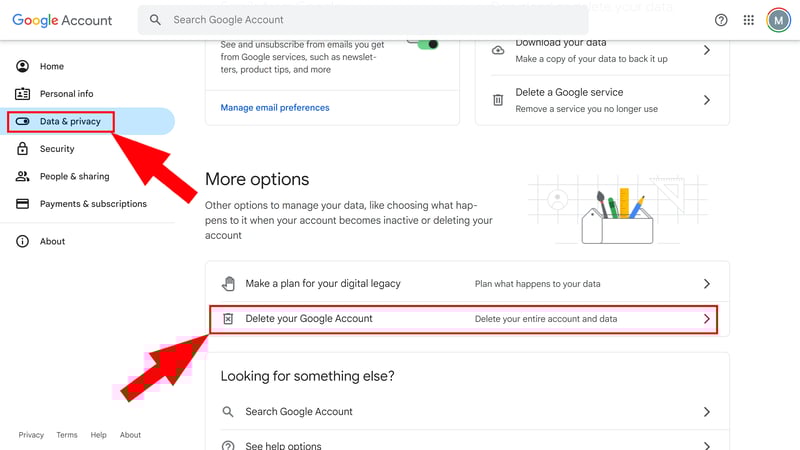
Task: Open Delete a Google service chevron arrow
Action: pos(707,100)
